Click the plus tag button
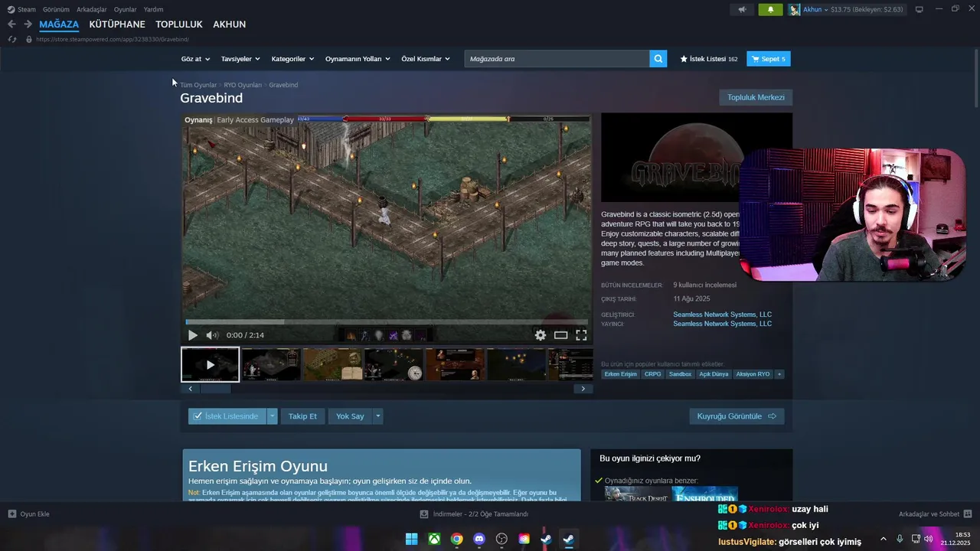This screenshot has height=551, width=980. click(x=779, y=374)
